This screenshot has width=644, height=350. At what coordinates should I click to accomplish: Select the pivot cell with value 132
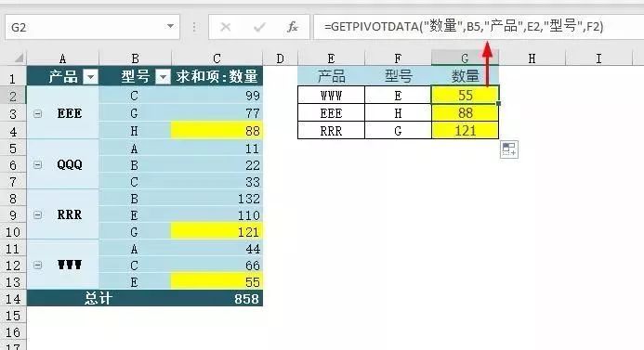point(217,199)
